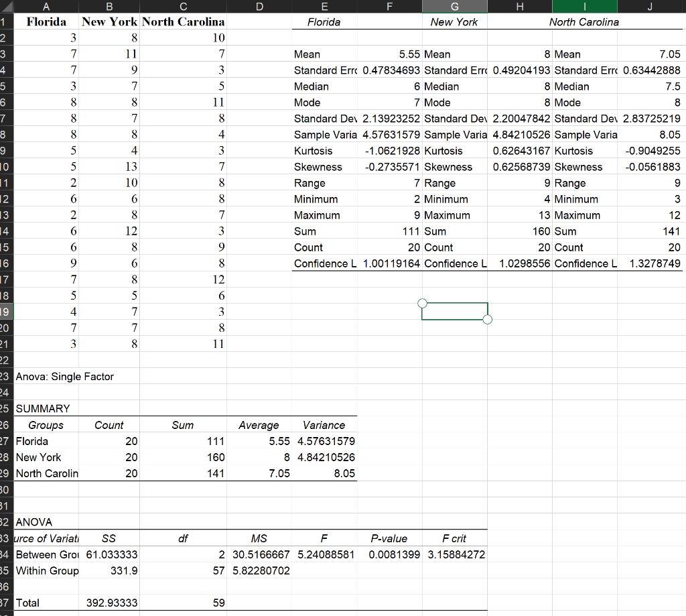This screenshot has height=616, width=686.
Task: Click New York confidence level 1.0298556
Action: pyautogui.click(x=525, y=263)
